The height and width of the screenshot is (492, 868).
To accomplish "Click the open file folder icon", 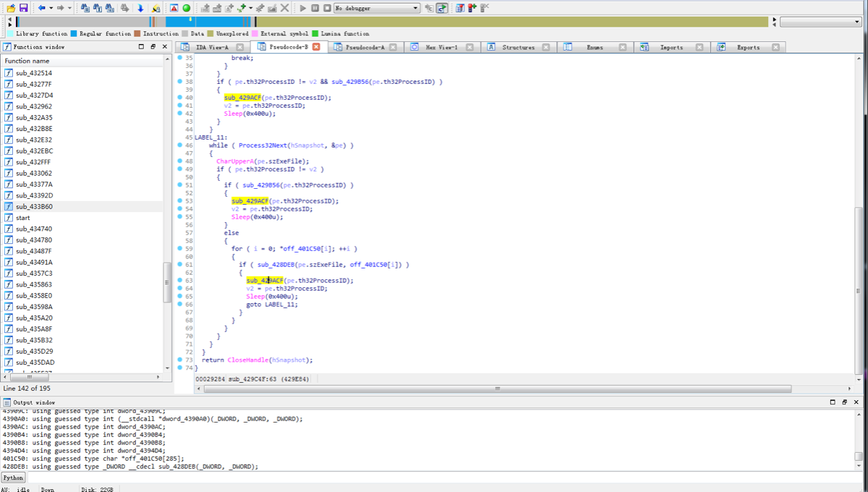I will point(10,7).
